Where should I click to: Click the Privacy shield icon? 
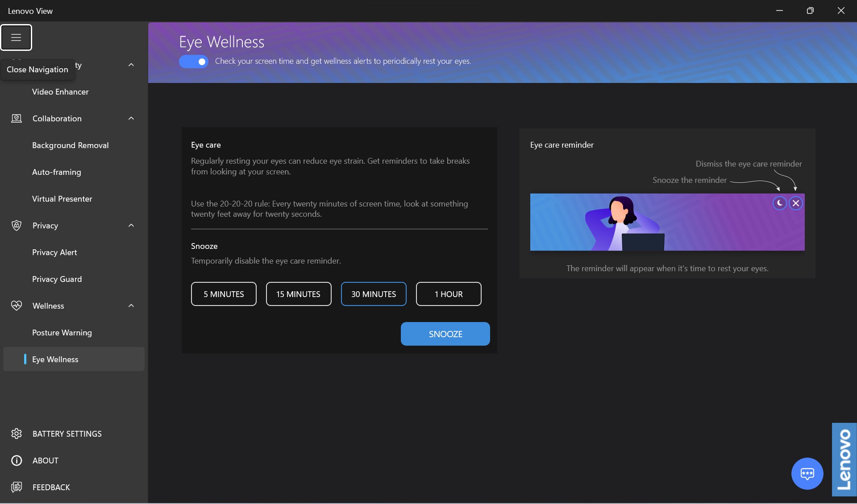tap(17, 225)
